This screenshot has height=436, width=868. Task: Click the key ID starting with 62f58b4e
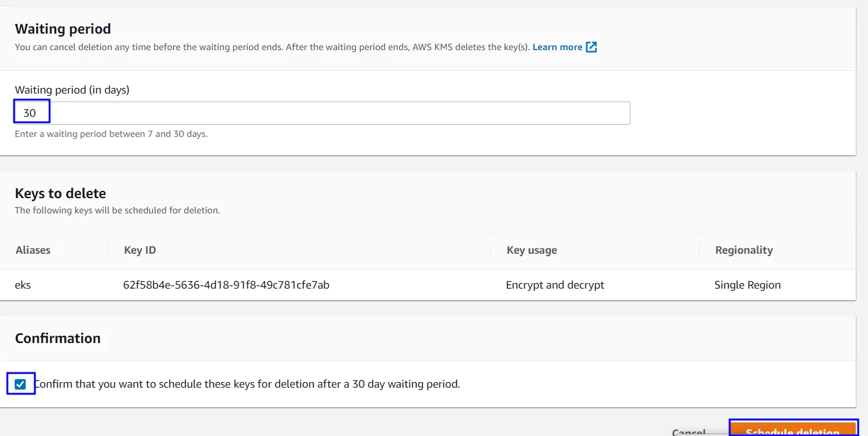226,285
